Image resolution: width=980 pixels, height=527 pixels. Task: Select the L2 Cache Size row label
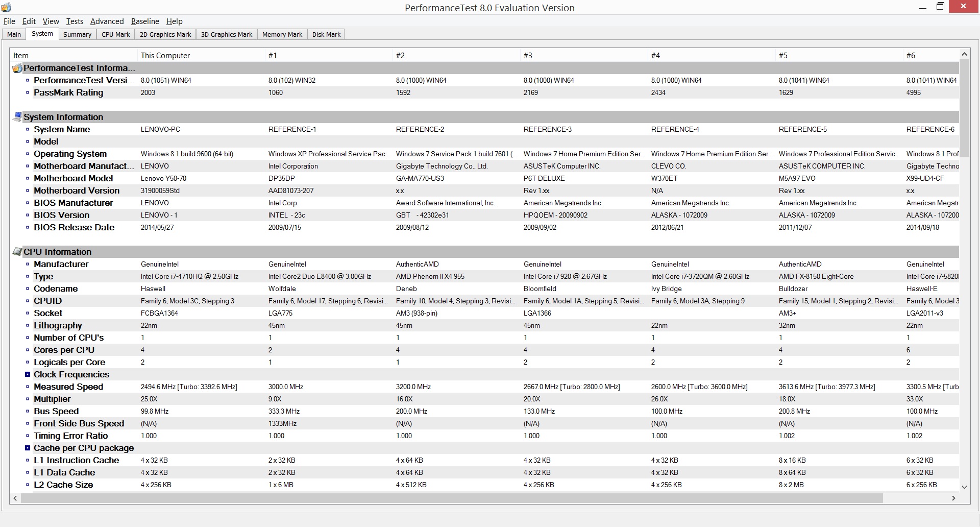63,485
